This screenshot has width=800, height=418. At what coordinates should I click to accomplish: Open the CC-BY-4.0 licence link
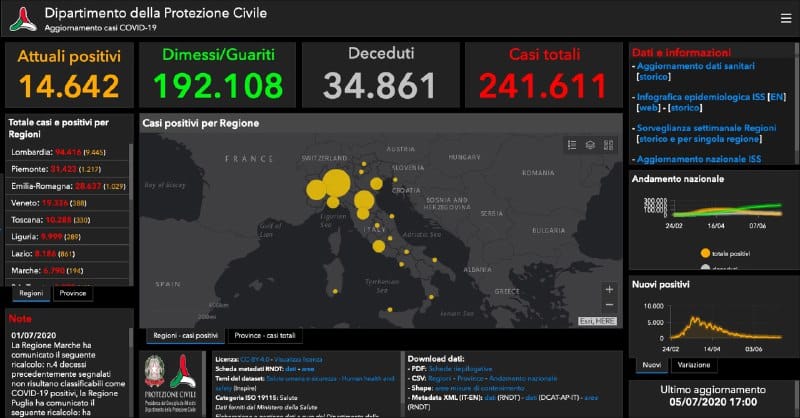(x=256, y=359)
